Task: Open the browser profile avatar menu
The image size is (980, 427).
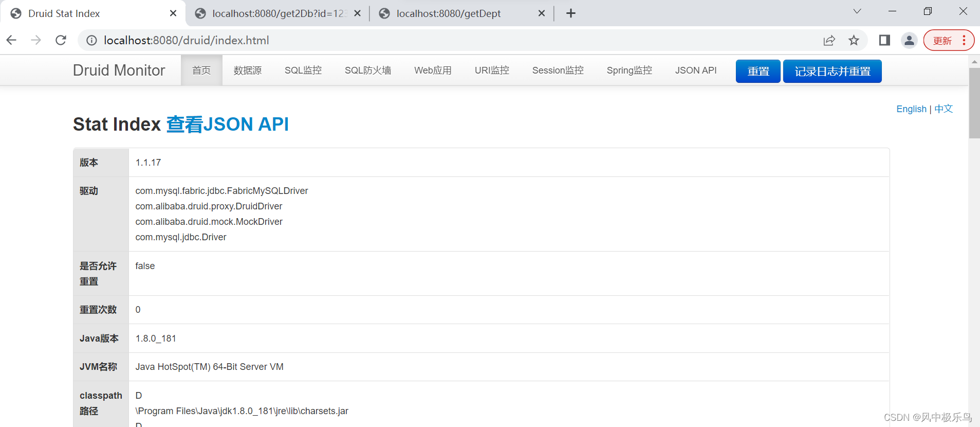Action: 909,40
